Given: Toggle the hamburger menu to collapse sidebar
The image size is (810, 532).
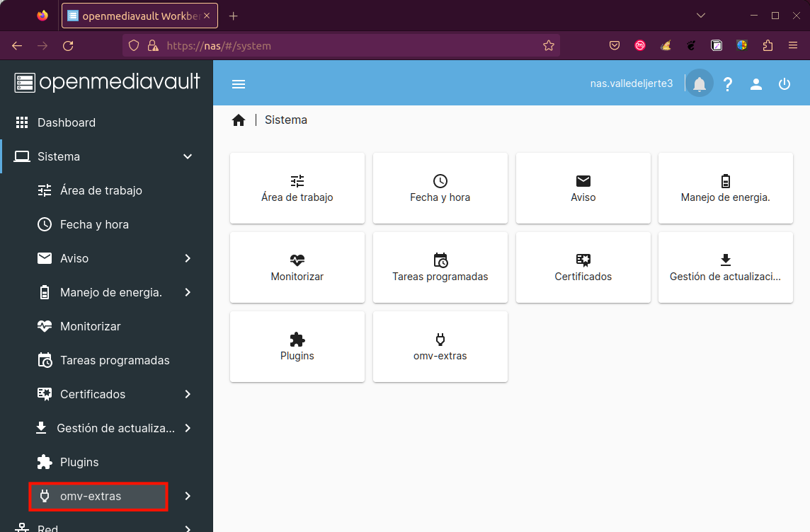Looking at the screenshot, I should click(x=239, y=83).
